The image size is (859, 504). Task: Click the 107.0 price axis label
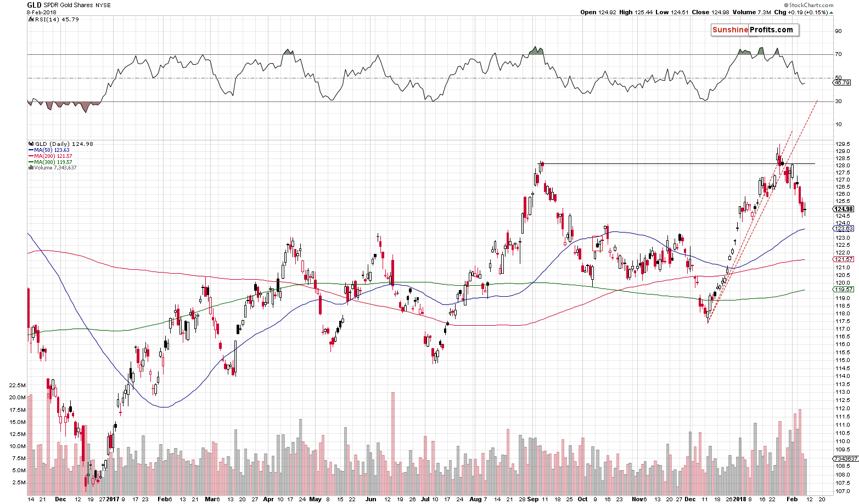point(843,491)
